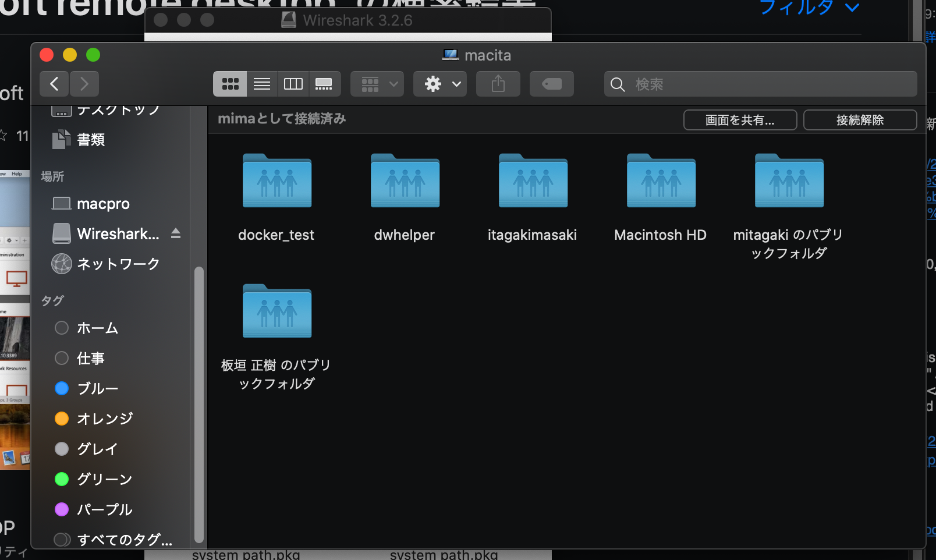
Task: Click the 接続解除 disconnect button
Action: tap(860, 120)
